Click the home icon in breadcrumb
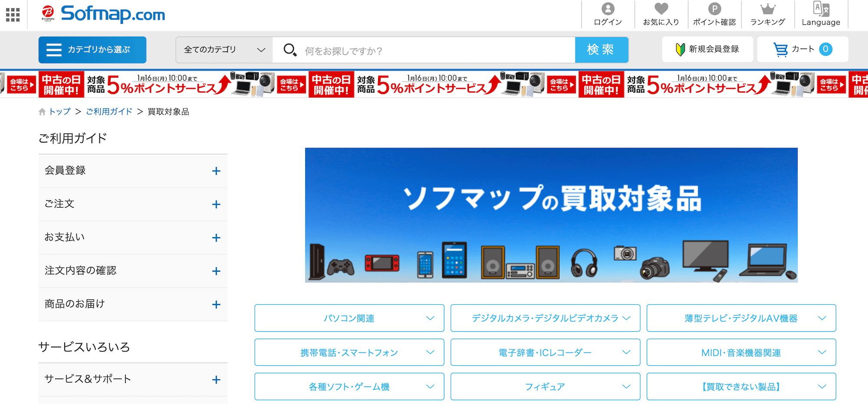 [42, 112]
